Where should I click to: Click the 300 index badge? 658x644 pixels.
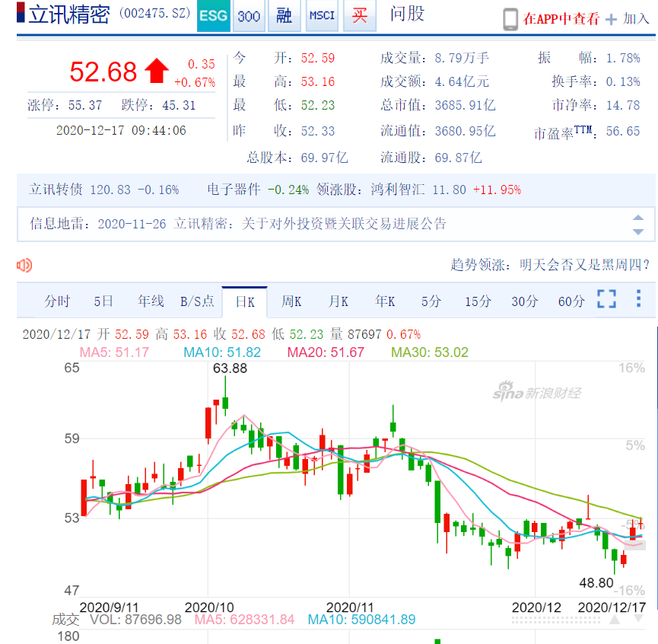click(249, 16)
